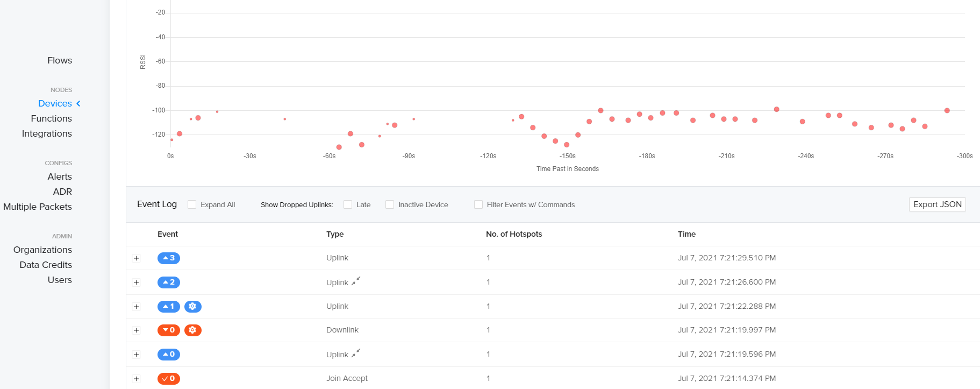Click arrows icon beside Uplink at 7:21:26.600
The width and height of the screenshot is (980, 389).
point(356,281)
